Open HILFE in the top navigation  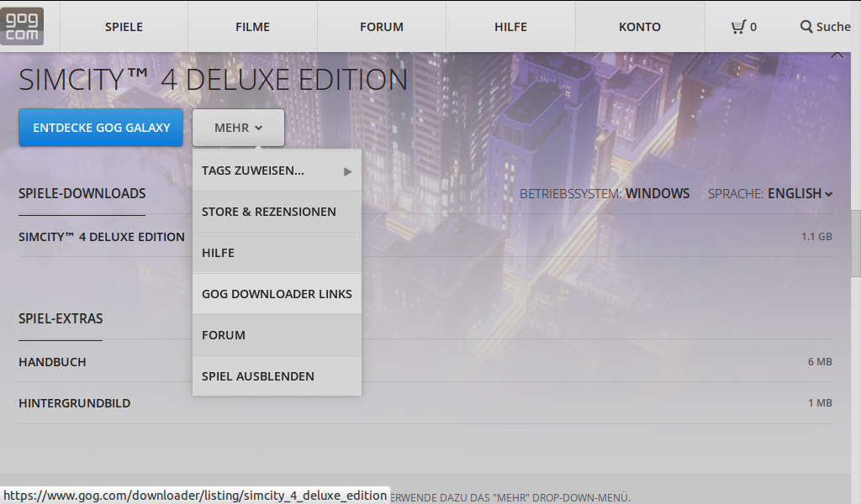click(x=510, y=27)
